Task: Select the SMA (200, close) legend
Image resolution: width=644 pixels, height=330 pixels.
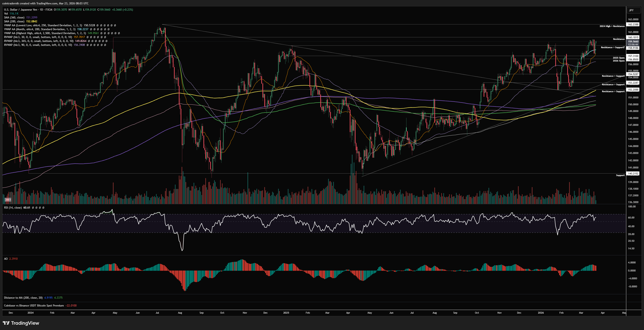Action: (x=14, y=21)
